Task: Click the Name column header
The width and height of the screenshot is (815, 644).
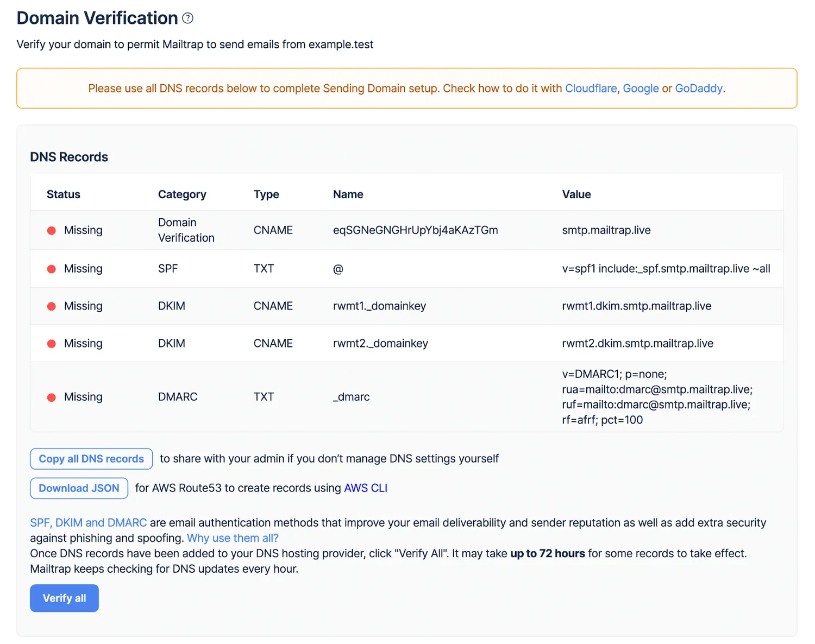Action: 348,194
